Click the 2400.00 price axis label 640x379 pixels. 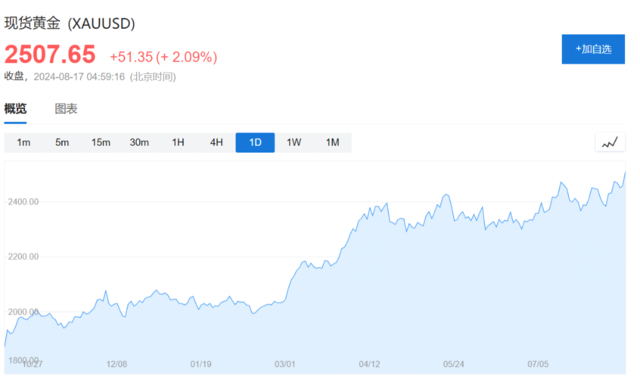click(23, 202)
